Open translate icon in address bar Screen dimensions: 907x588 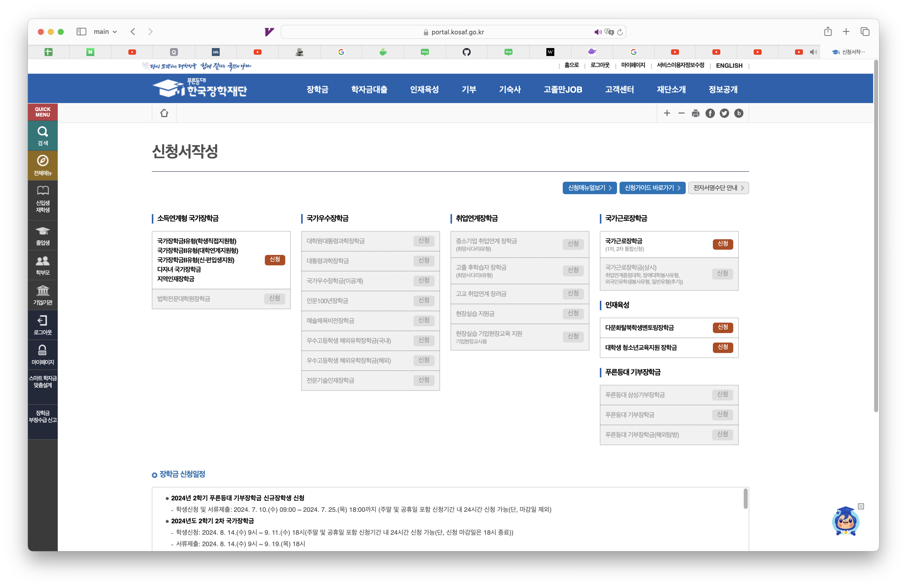click(x=609, y=32)
